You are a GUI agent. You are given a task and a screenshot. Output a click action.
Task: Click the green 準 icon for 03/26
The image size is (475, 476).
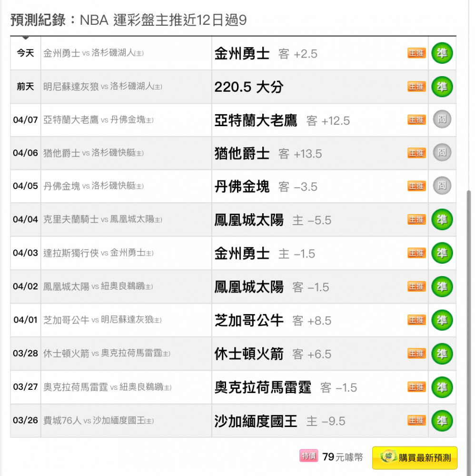442,421
